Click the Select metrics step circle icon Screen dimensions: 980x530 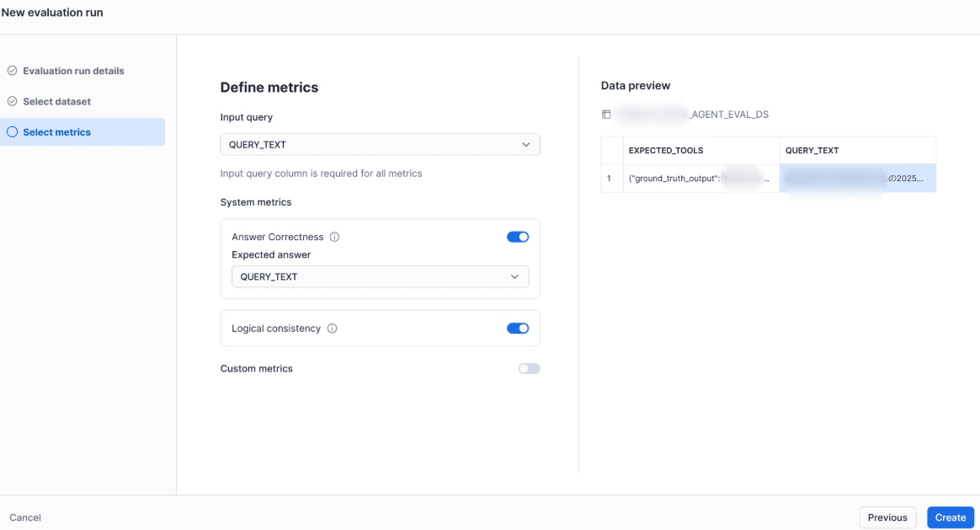click(x=12, y=132)
